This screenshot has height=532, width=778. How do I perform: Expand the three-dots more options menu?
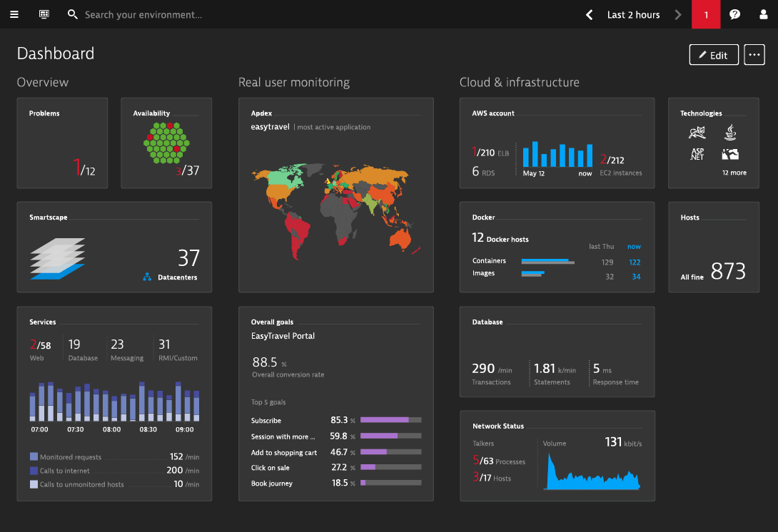click(754, 55)
